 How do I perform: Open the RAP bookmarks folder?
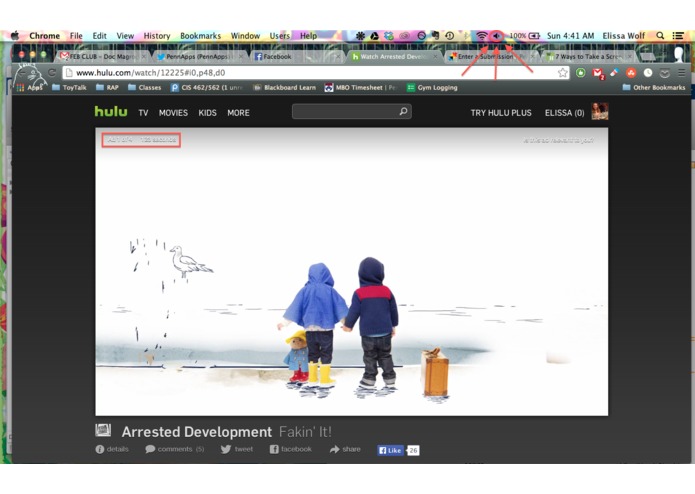[x=107, y=88]
